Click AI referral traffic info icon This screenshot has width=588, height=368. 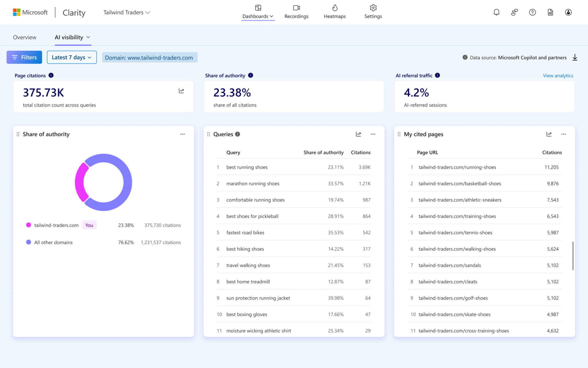pos(438,75)
